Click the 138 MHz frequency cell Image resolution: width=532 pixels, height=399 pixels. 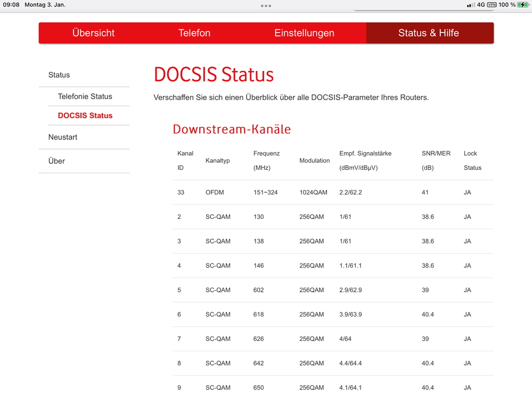[258, 241]
